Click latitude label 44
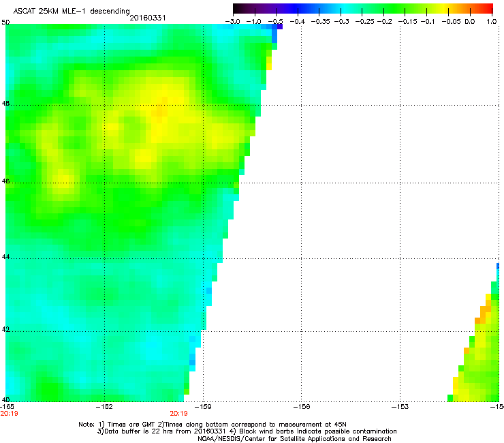Screen dimensions: 504x443 pos(5,257)
